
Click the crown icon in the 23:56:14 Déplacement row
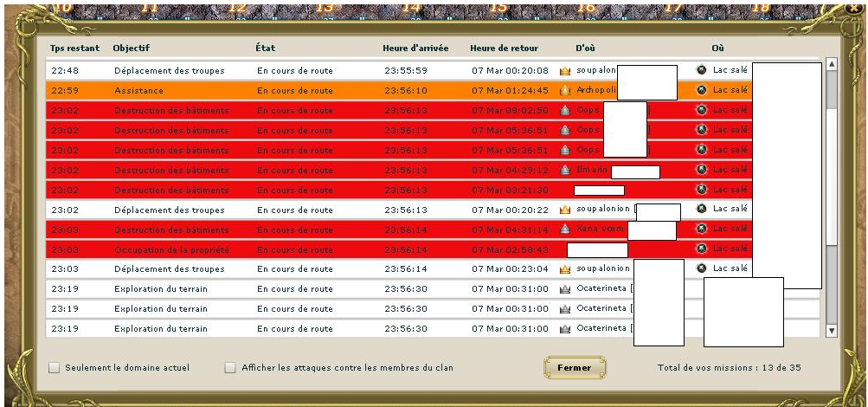[565, 269]
